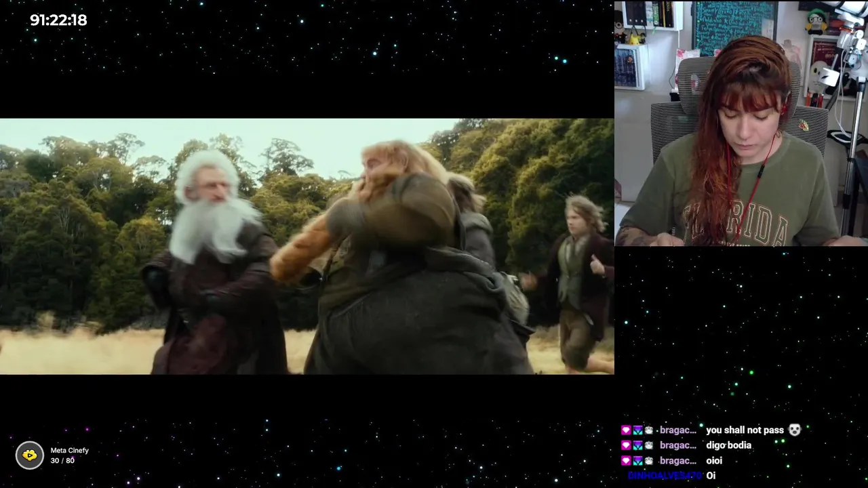Click the "Meta Cinefy" goal label

[69, 450]
